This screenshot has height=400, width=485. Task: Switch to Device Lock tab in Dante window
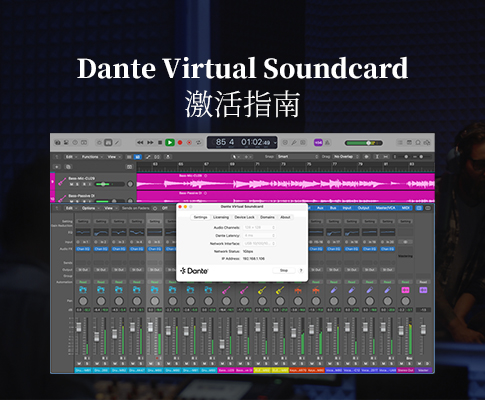[245, 217]
